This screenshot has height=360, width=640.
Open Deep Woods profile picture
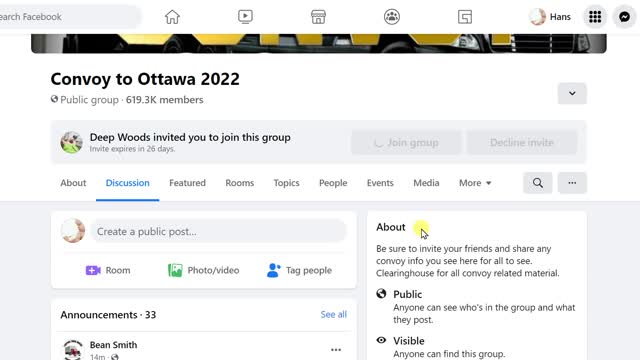tap(71, 142)
